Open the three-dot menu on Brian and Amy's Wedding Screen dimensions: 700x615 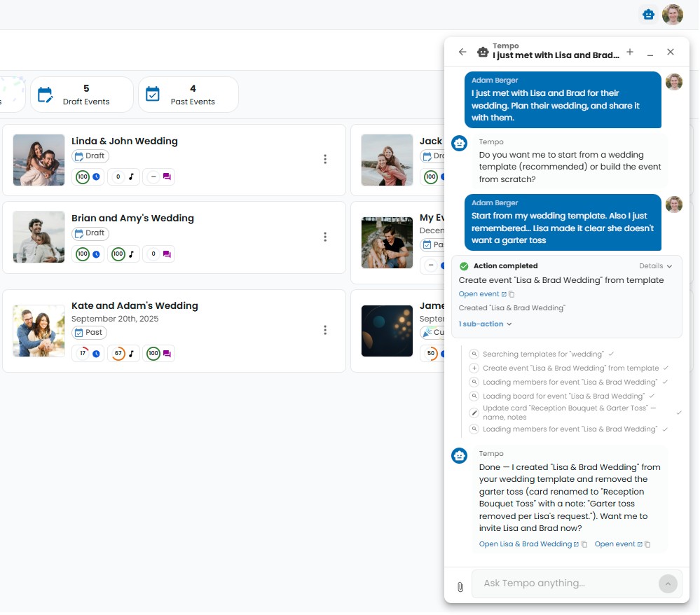(x=325, y=237)
